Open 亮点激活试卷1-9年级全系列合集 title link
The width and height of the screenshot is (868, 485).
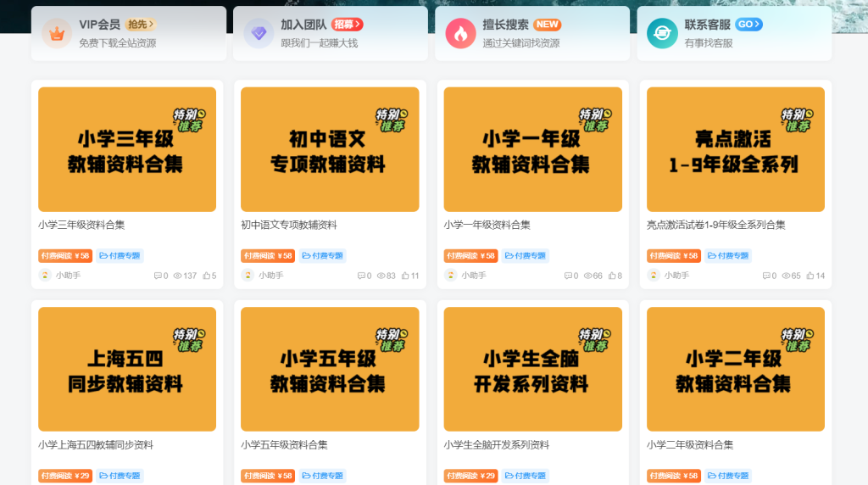[x=715, y=225]
